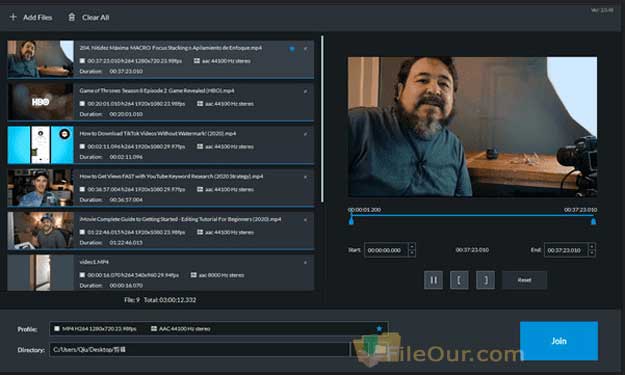The height and width of the screenshot is (375, 625).
Task: Select the HBO Game of Thrones thumbnail
Action: click(41, 101)
